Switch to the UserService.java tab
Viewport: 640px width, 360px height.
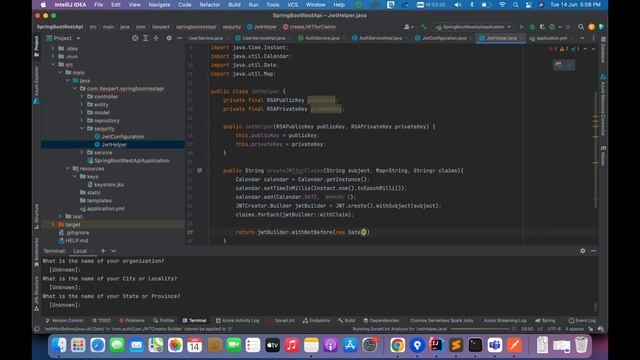pos(205,38)
